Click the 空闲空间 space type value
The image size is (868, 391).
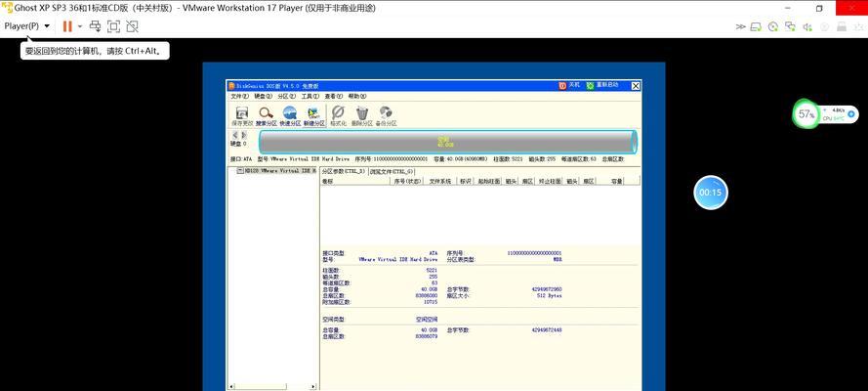pos(427,320)
